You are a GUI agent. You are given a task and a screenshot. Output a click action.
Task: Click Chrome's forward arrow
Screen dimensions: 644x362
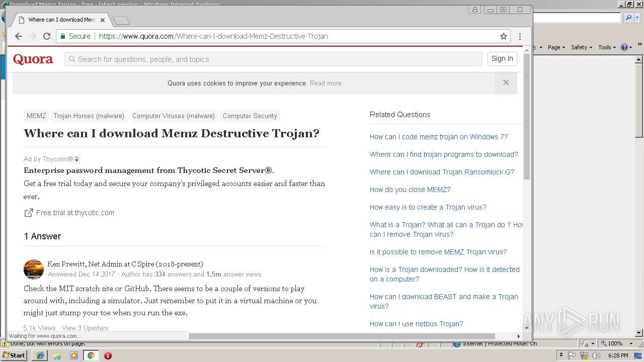click(x=33, y=36)
